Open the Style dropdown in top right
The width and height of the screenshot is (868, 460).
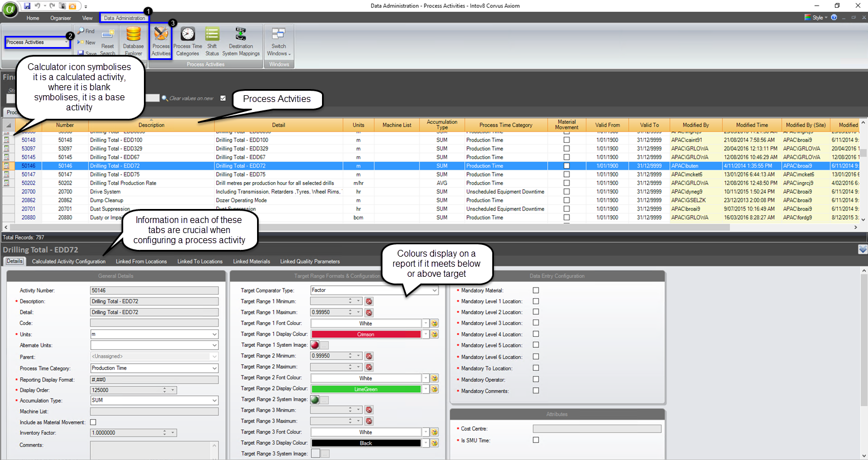(816, 17)
